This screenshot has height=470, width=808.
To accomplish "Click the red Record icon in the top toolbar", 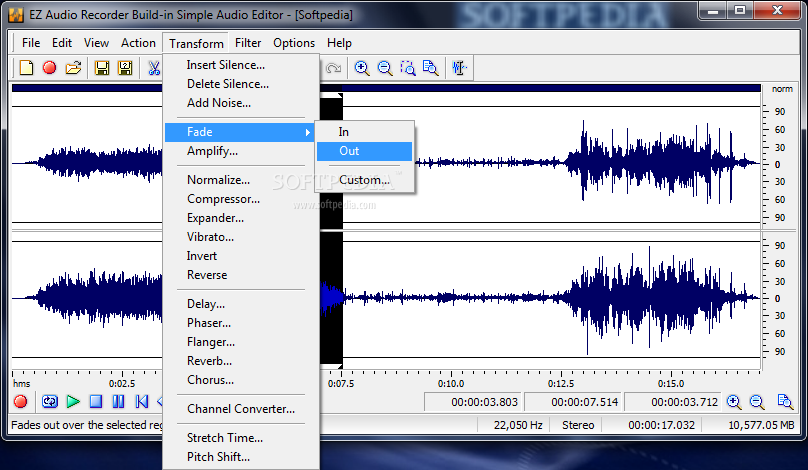I will point(49,68).
